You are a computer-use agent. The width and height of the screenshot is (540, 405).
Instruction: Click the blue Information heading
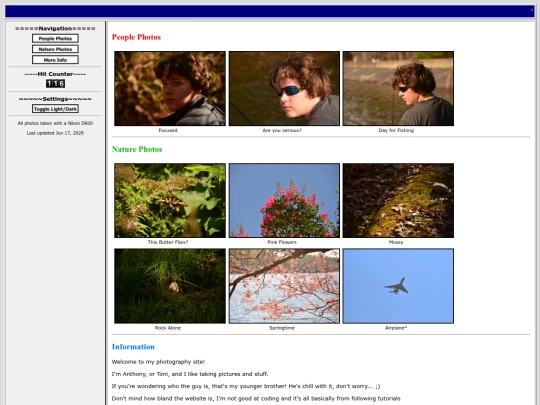(x=133, y=347)
